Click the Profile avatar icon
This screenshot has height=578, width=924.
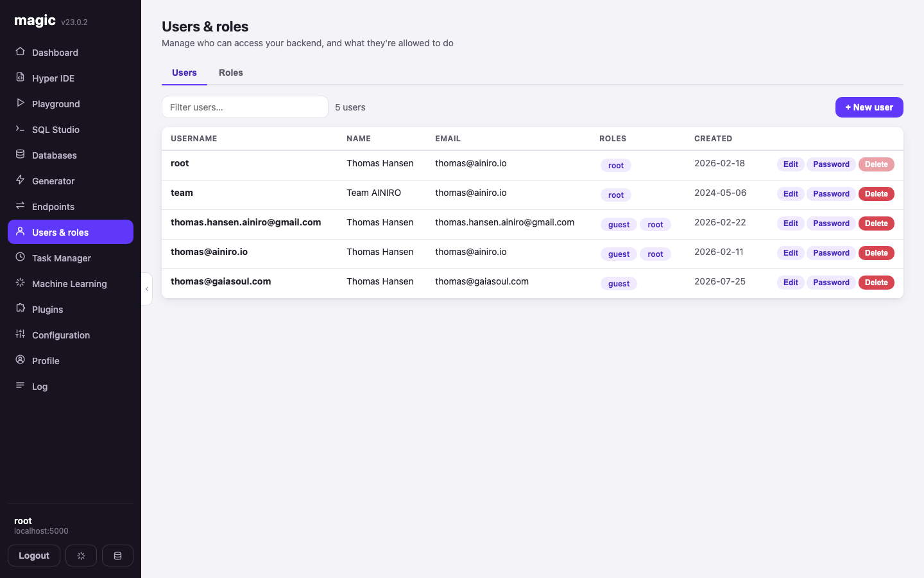coord(20,360)
